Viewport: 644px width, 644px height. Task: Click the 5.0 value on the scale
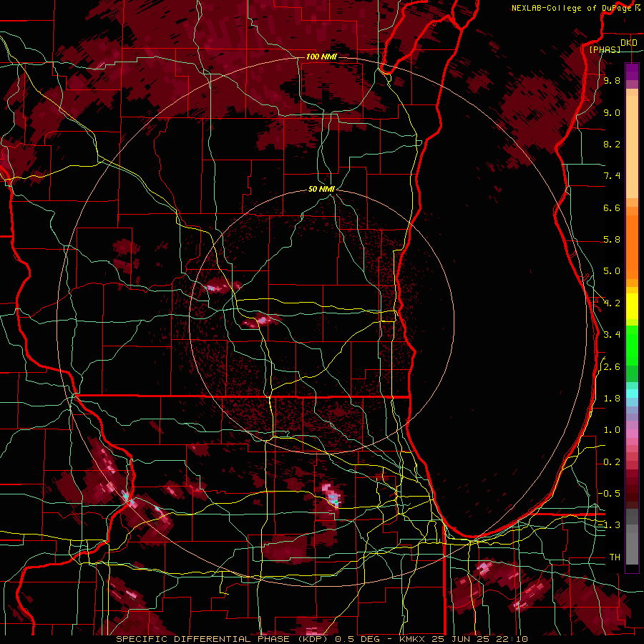click(x=612, y=271)
